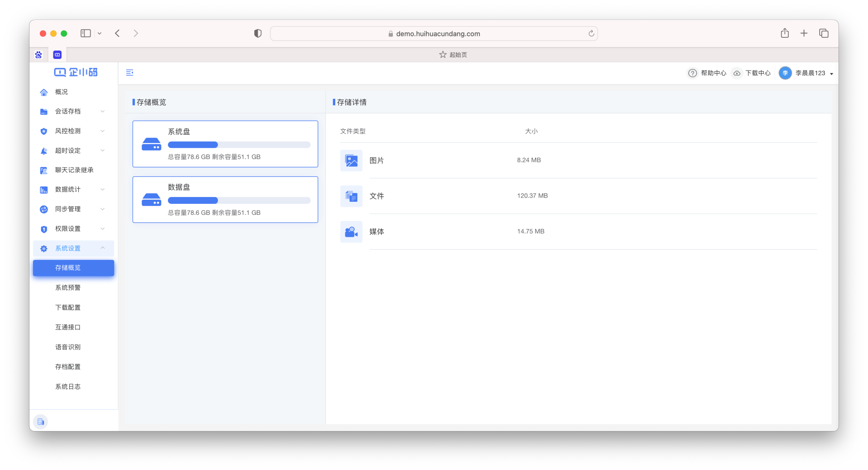Open user dropdown arrow beside 李晨晨123
Viewport: 868px width, 470px height.
click(x=832, y=74)
